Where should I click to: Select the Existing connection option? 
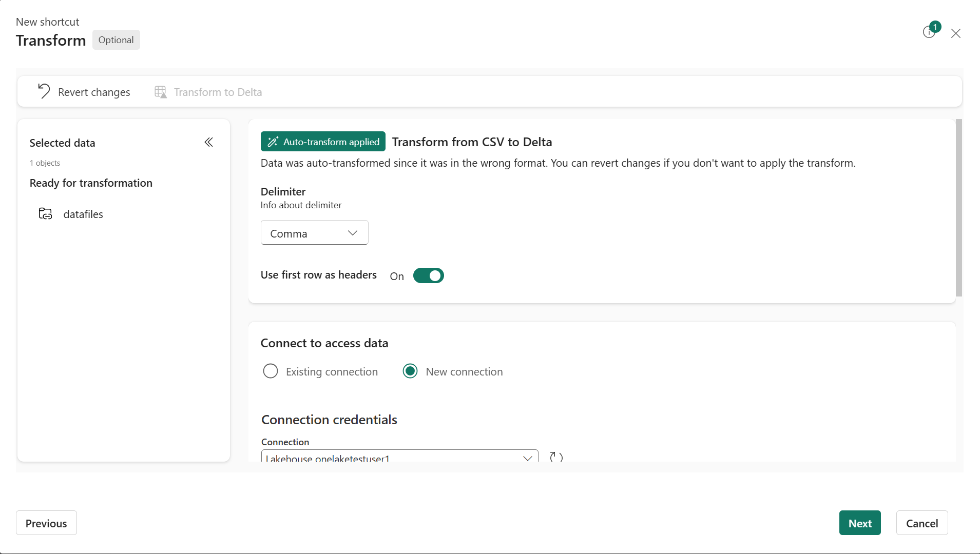point(270,371)
